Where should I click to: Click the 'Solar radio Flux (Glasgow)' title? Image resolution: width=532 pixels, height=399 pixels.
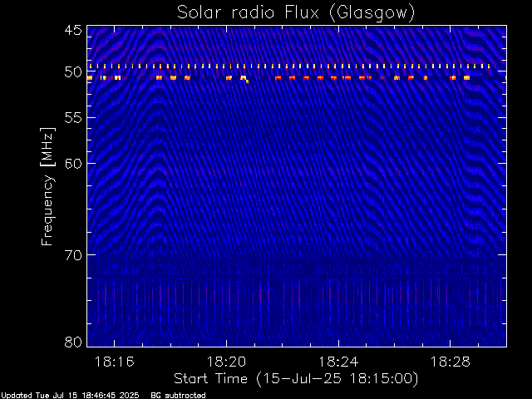tap(296, 13)
